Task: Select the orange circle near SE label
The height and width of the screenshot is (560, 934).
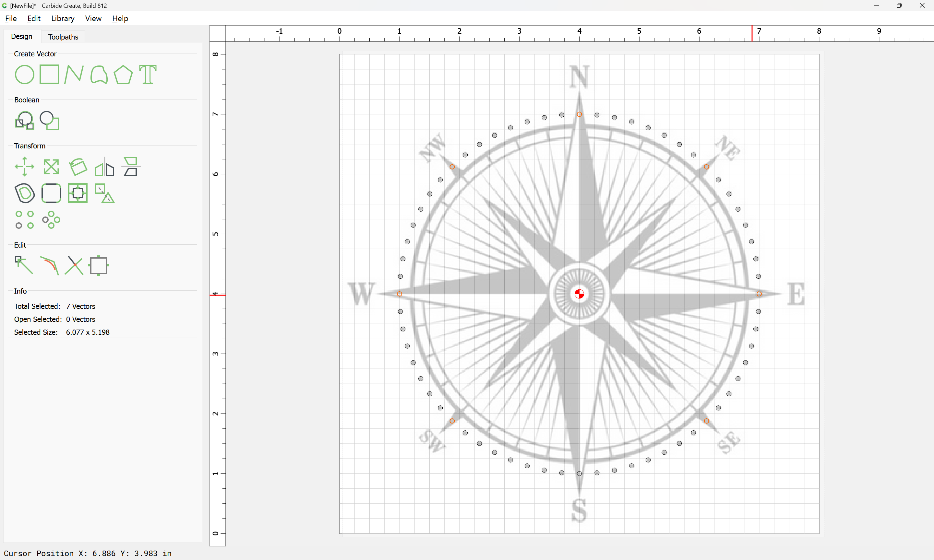Action: (706, 421)
